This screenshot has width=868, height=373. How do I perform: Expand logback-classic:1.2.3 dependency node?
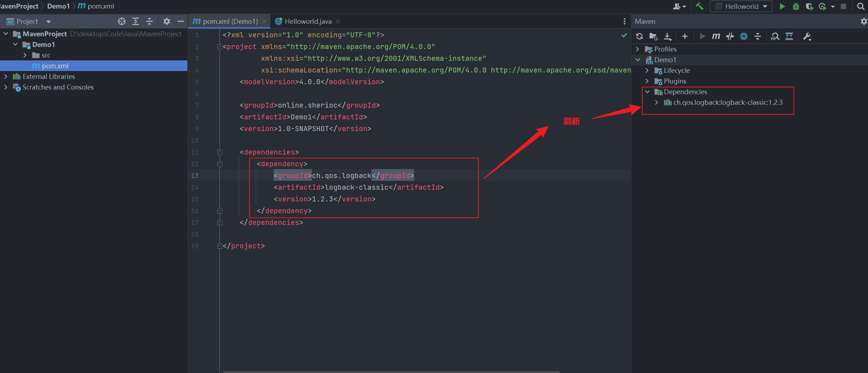point(657,102)
